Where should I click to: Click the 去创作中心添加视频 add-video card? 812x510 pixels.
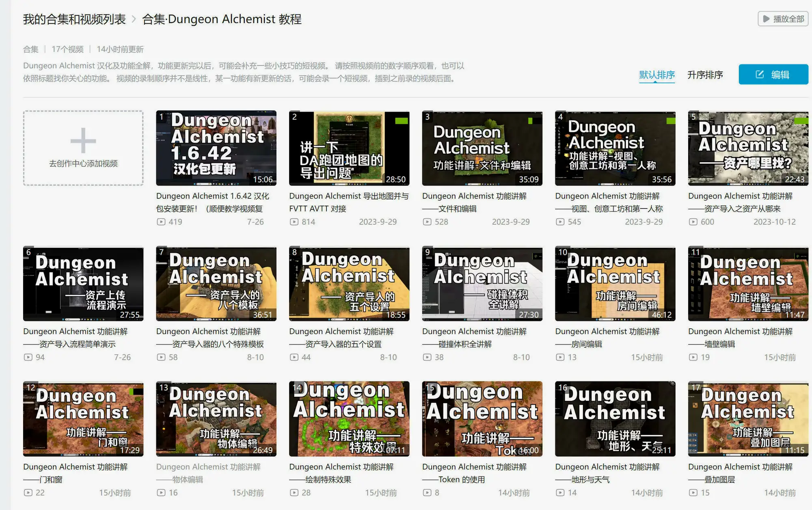[x=83, y=148]
